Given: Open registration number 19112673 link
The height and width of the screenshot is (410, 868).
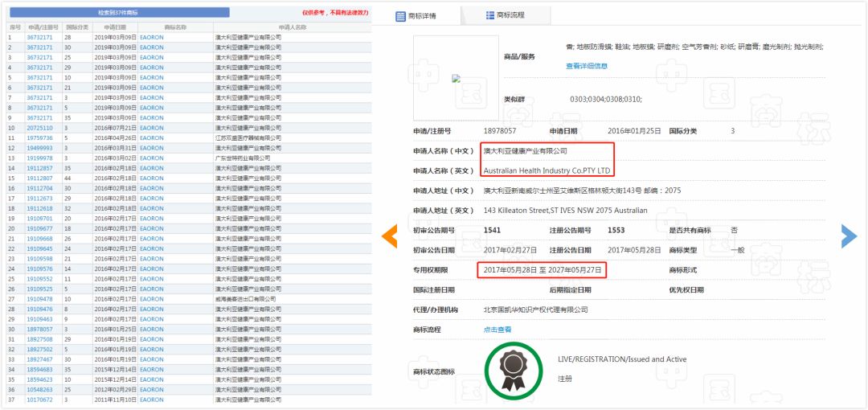Looking at the screenshot, I should pyautogui.click(x=39, y=199).
